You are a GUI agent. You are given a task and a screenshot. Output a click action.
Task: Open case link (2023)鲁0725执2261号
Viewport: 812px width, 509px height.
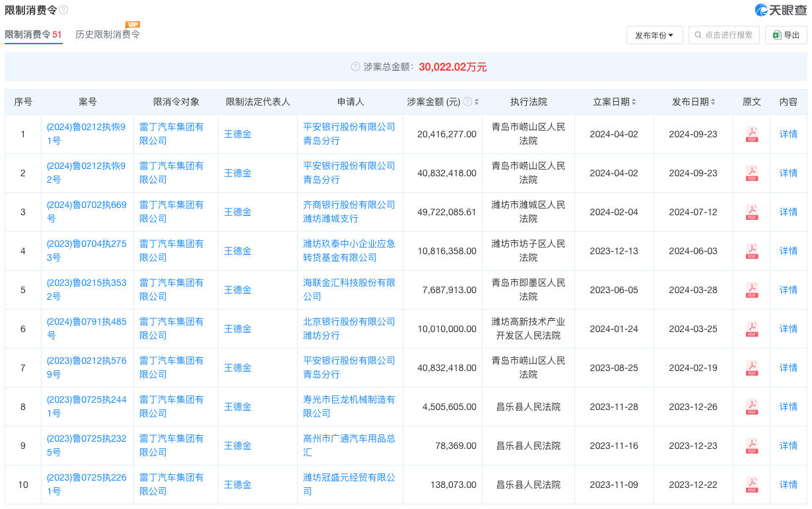pyautogui.click(x=86, y=485)
